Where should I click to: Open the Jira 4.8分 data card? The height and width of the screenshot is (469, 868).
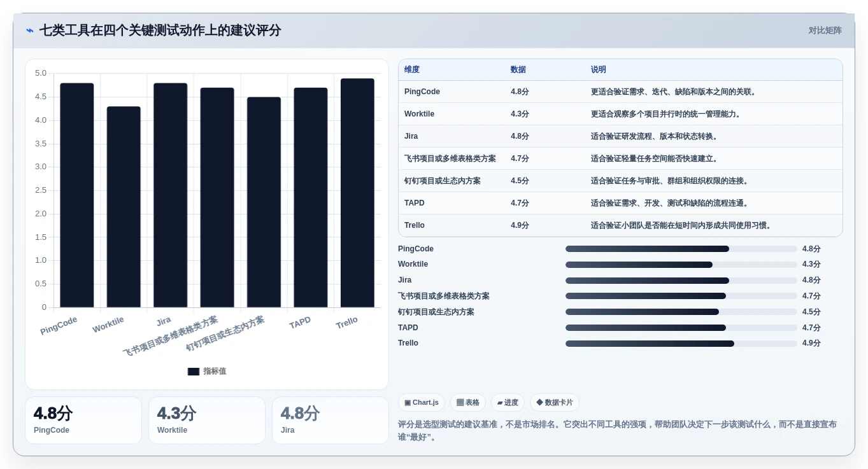point(331,420)
